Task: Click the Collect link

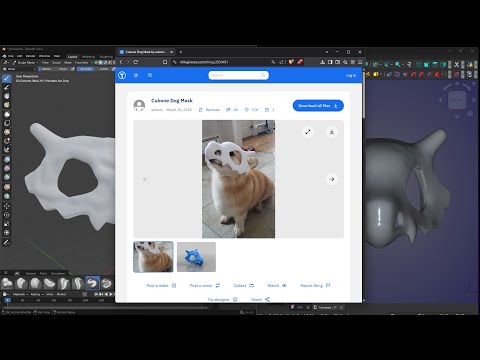Action: tap(244, 286)
